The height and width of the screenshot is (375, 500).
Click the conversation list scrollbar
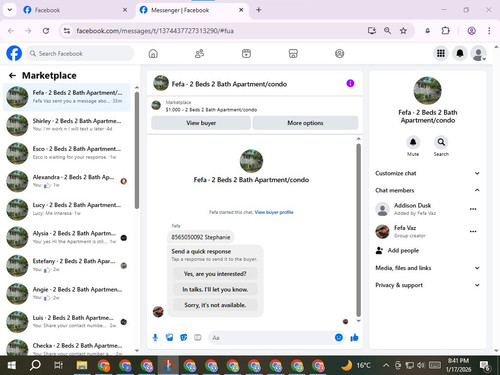tap(137, 150)
